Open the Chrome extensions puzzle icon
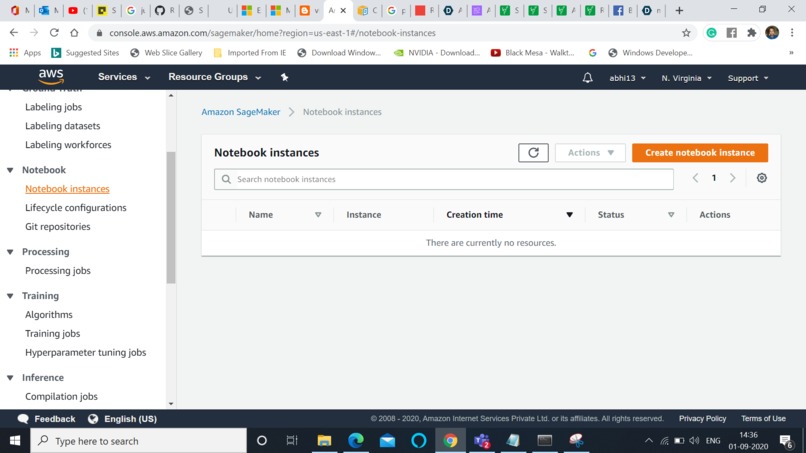The height and width of the screenshot is (453, 806). [752, 32]
